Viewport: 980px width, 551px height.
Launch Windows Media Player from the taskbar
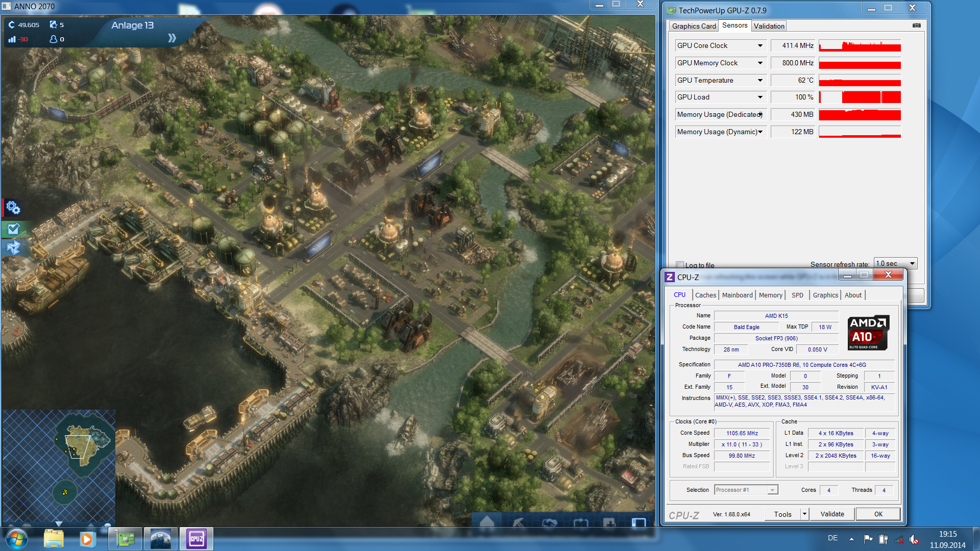tap(87, 539)
